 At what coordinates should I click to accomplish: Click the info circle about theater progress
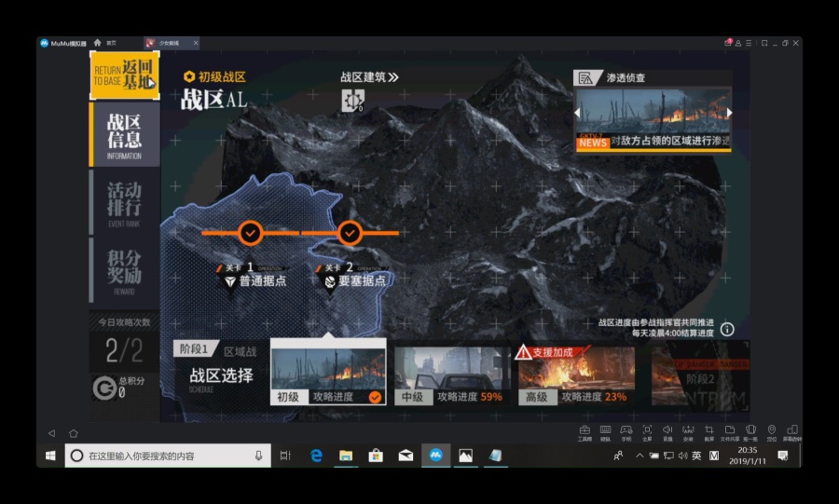[727, 329]
